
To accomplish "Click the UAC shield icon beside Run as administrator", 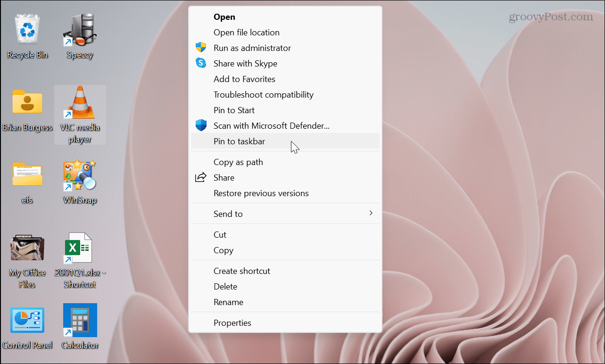I will tap(201, 48).
